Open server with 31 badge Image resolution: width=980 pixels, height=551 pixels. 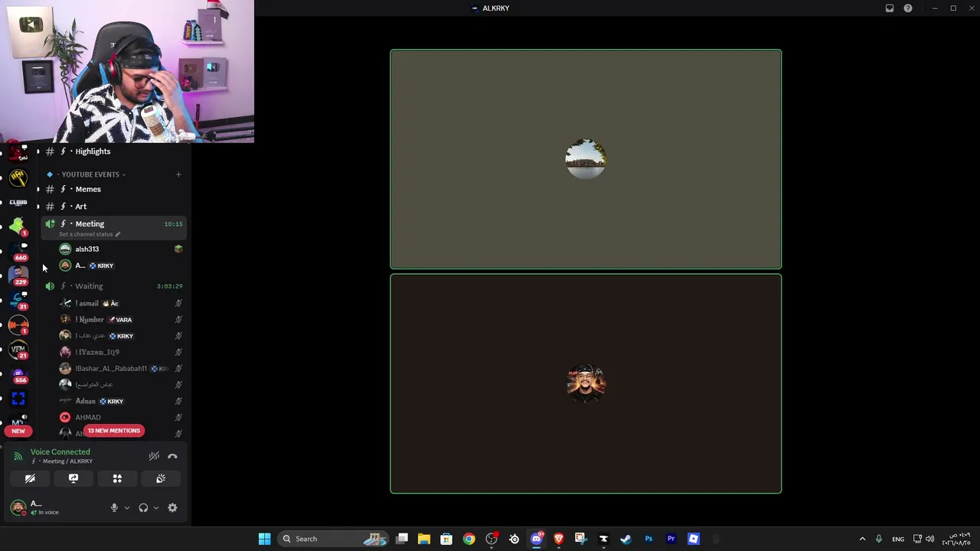click(x=18, y=300)
